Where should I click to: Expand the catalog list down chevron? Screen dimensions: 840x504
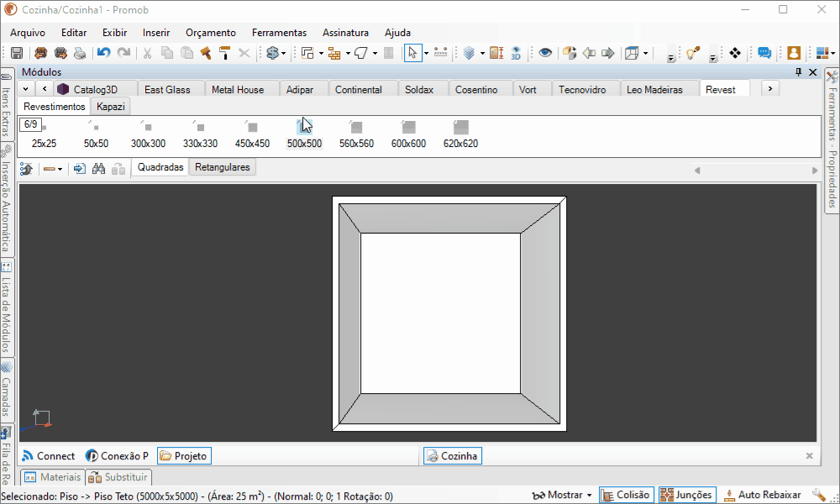coord(26,88)
